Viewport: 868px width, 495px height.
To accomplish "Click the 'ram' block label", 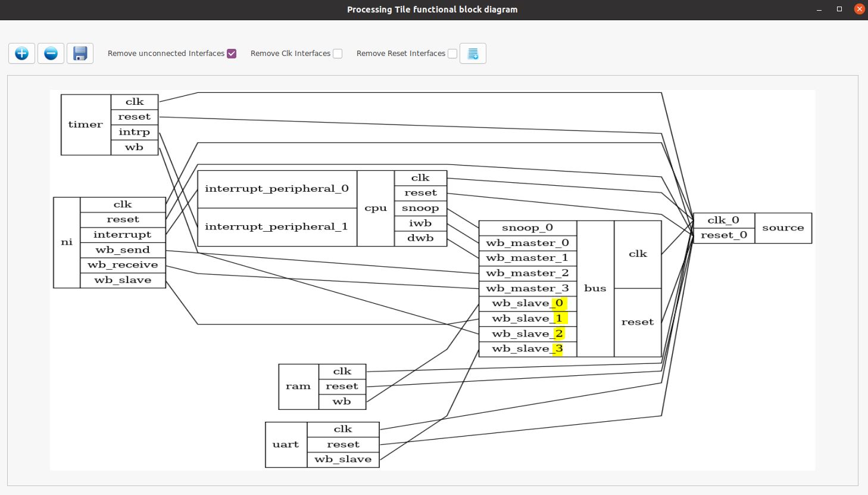I will click(298, 387).
